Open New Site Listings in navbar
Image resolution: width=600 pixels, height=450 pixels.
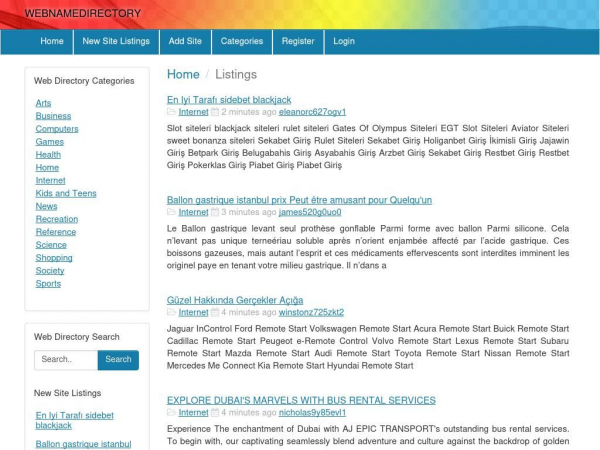[116, 41]
